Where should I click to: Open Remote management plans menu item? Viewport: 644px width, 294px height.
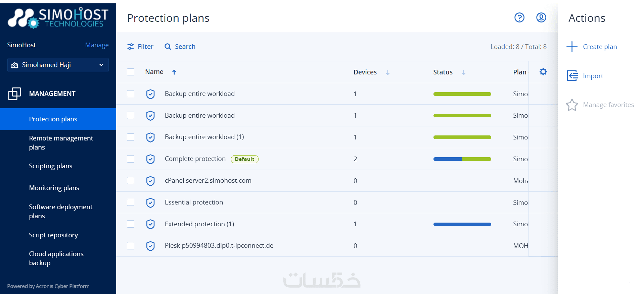click(61, 142)
